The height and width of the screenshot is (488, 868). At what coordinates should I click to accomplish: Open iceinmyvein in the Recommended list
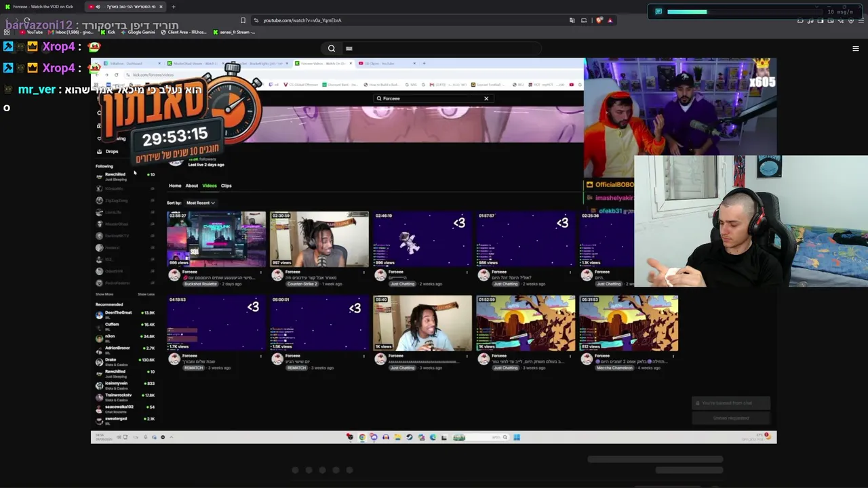click(125, 384)
